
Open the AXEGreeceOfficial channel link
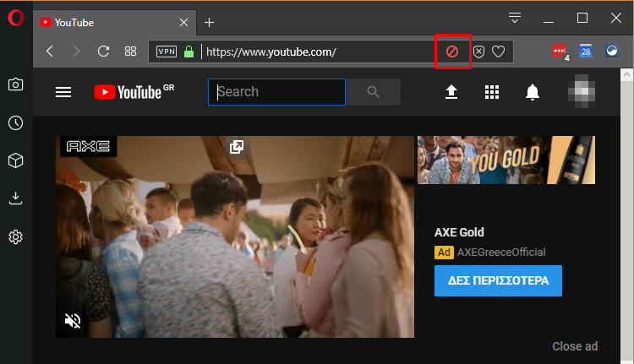pos(501,252)
